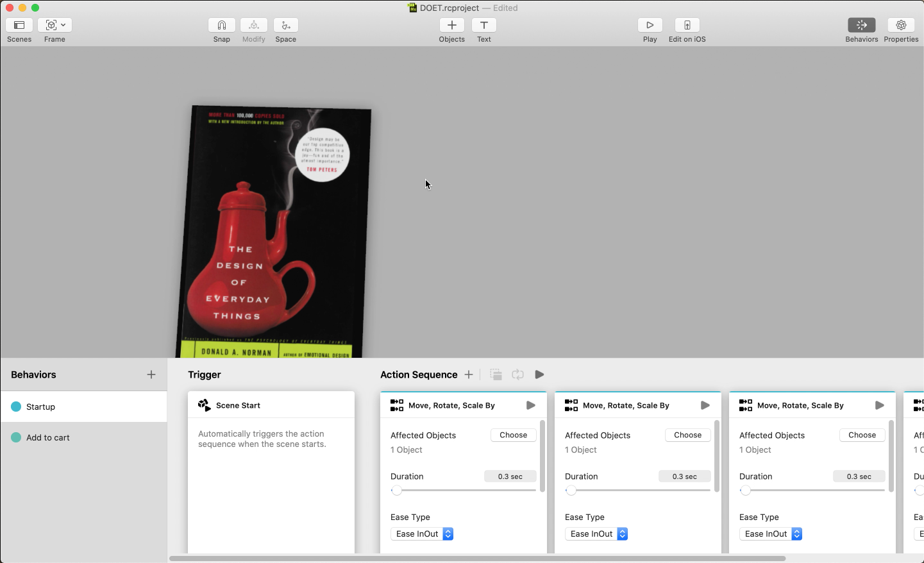Screen dimensions: 924x563
Task: Preview the third Move, Rotate, Scale By action
Action: pyautogui.click(x=880, y=405)
